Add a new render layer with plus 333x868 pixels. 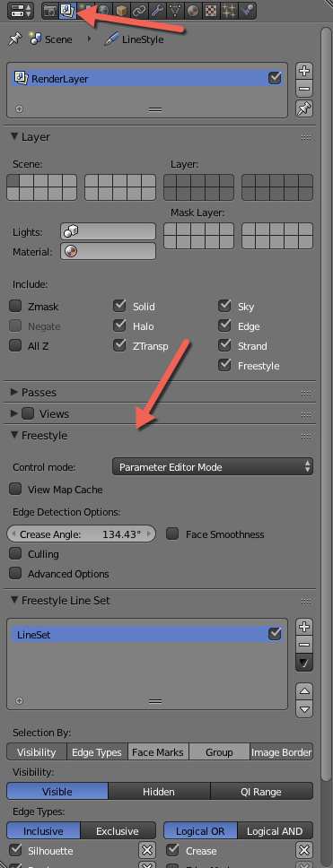point(304,70)
